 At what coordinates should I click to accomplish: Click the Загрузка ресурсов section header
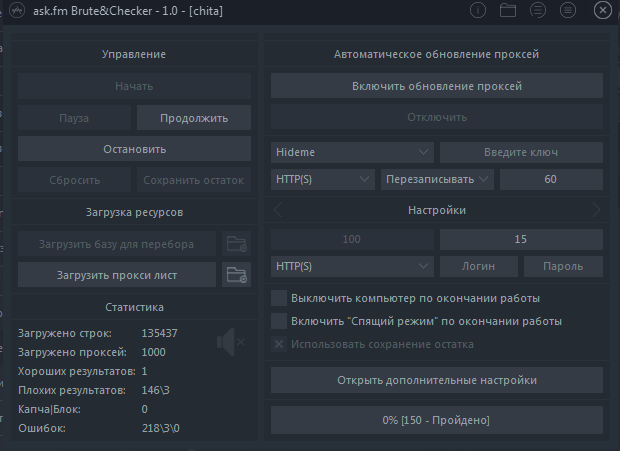134,212
